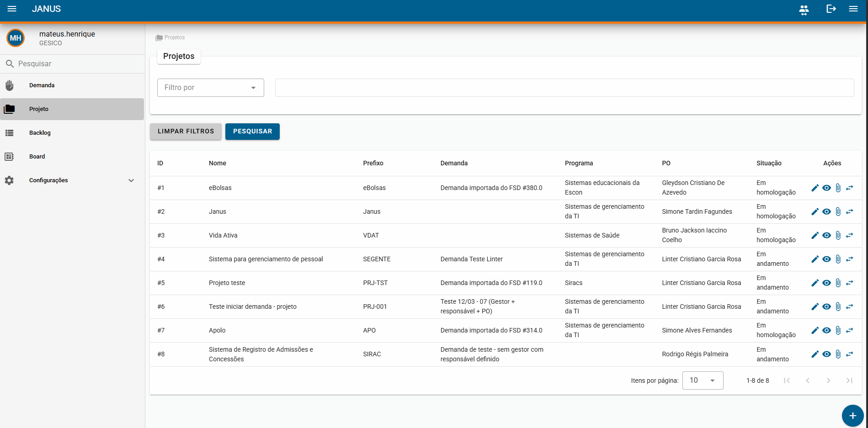Edit the SIRAC project row
Screen dimensions: 868x428
pos(815,354)
